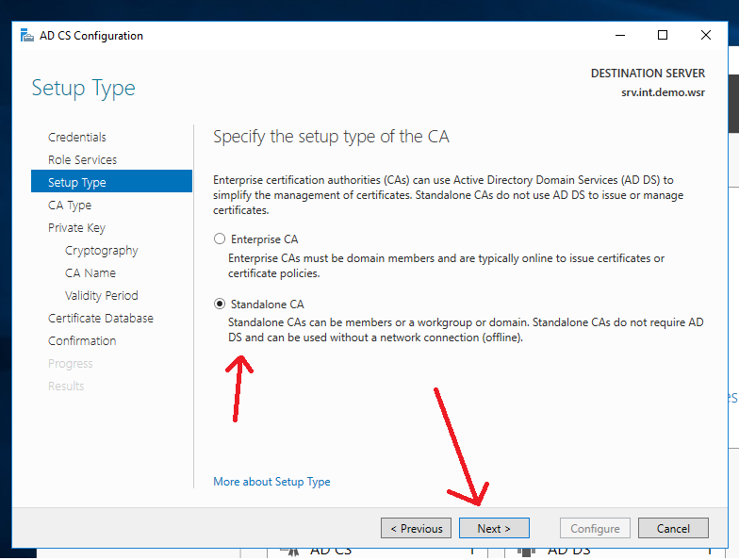Click the Standalone CA label text
The image size is (739, 560).
pos(268,305)
